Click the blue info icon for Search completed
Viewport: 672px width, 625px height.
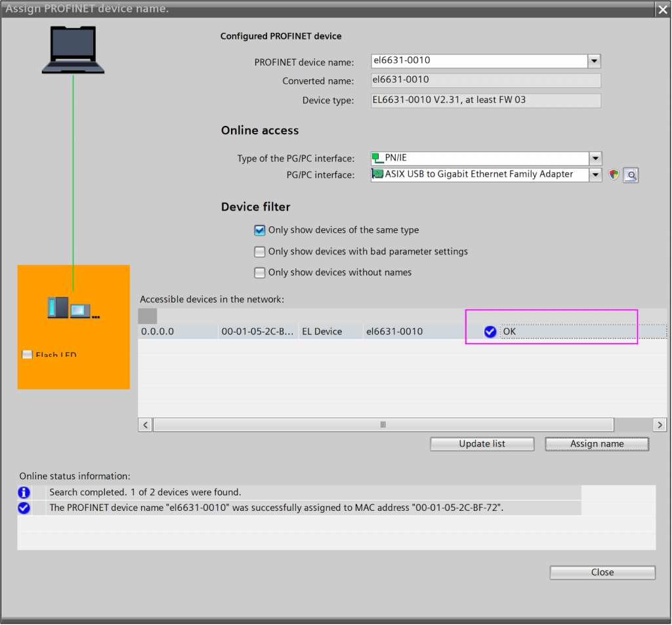(24, 492)
